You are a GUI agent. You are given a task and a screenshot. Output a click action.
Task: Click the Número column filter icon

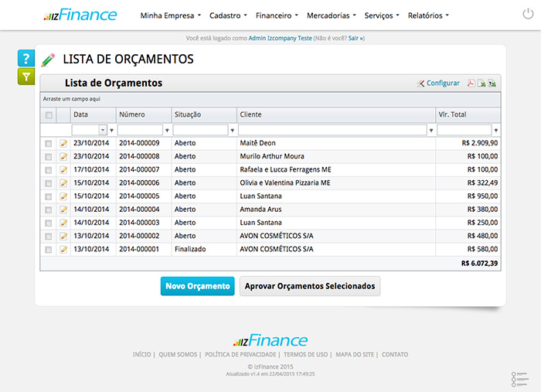click(x=167, y=131)
